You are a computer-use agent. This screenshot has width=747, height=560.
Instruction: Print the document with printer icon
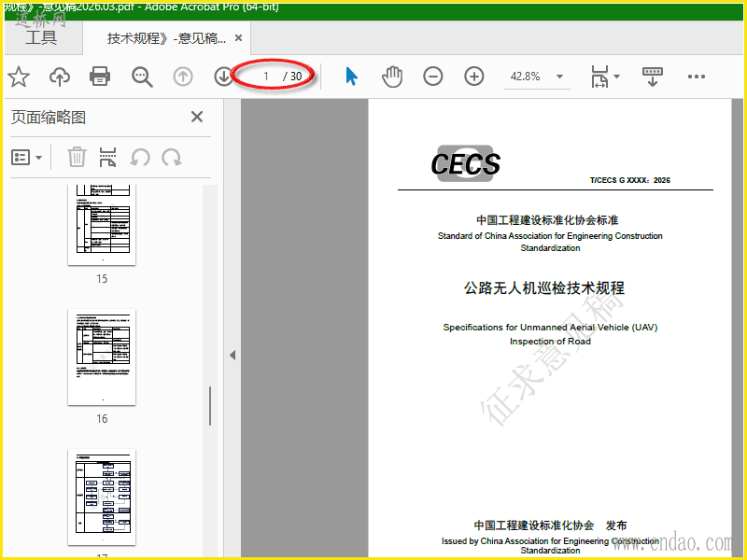coord(100,77)
